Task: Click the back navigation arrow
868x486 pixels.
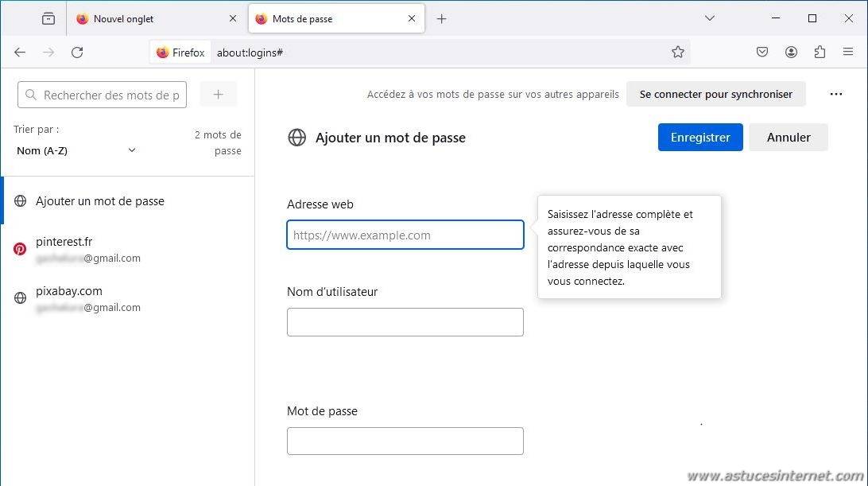Action: click(x=20, y=52)
